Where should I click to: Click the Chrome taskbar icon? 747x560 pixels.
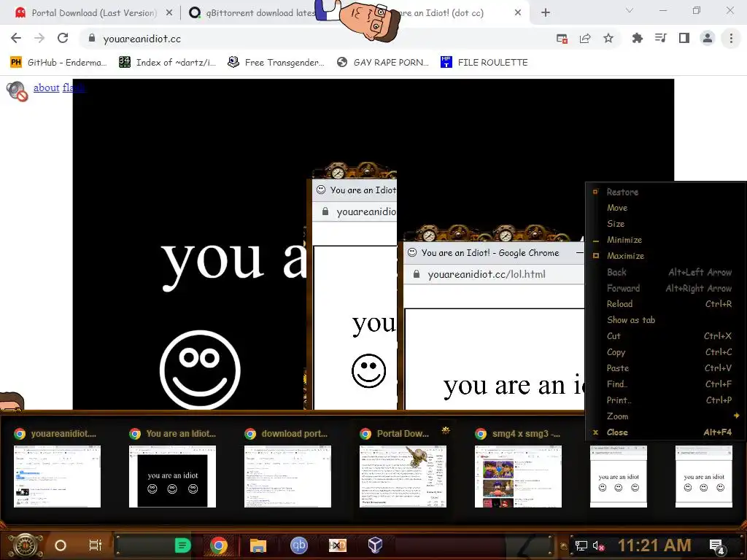tap(219, 545)
